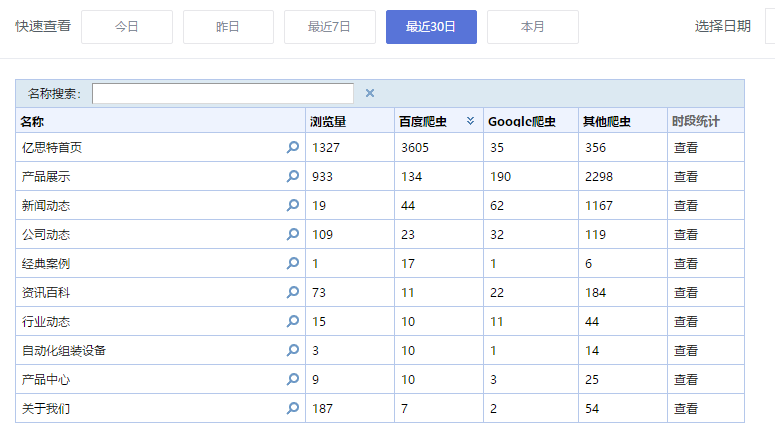The image size is (775, 432).
Task: Open search icon for 新闻动态
Action: tap(293, 205)
